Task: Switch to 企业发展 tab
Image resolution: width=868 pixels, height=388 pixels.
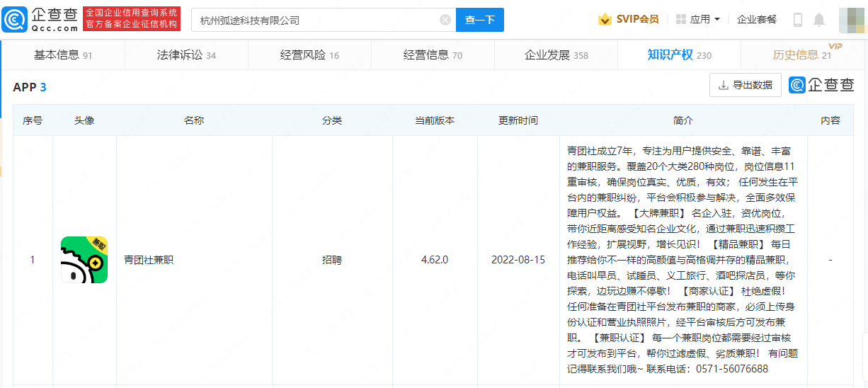Action: click(x=556, y=55)
